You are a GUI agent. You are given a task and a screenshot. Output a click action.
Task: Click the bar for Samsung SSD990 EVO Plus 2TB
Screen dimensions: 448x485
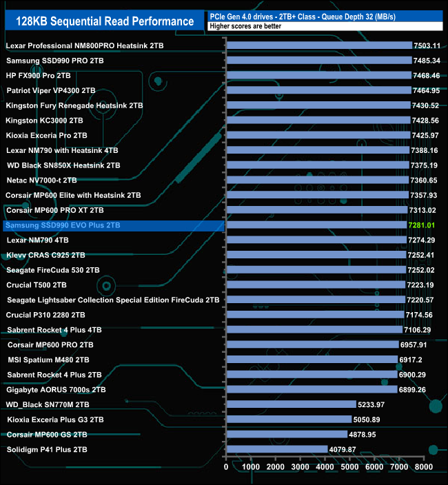[x=317, y=225]
